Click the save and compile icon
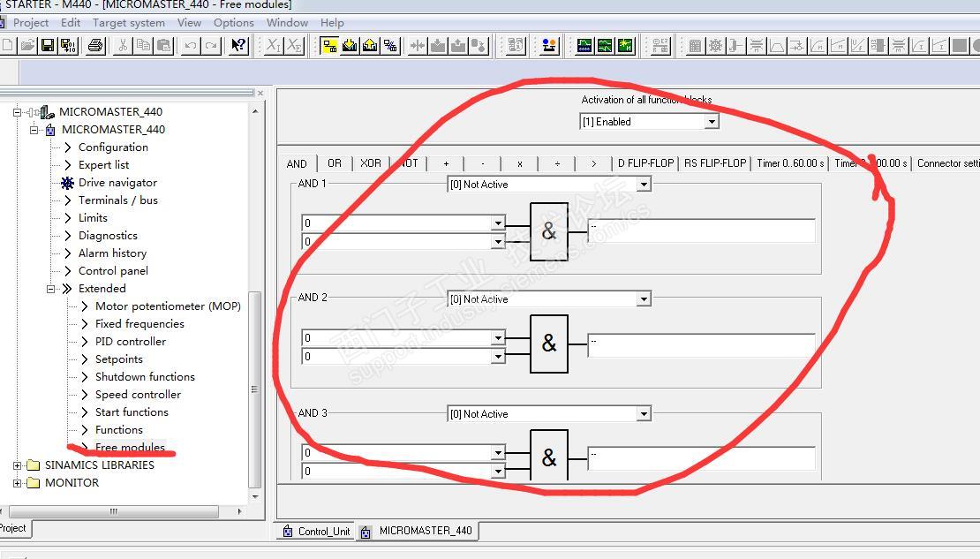 [x=67, y=46]
